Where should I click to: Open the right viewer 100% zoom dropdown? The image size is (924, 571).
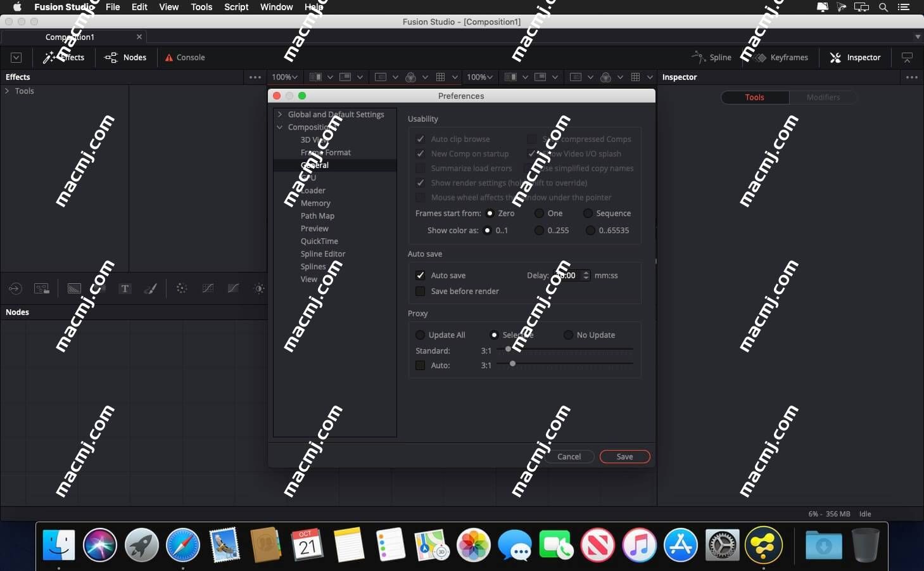click(x=479, y=77)
